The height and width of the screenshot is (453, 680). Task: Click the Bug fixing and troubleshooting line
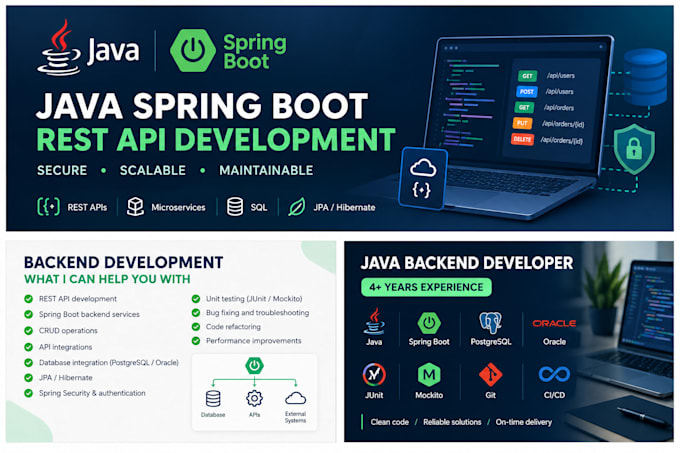(258, 313)
